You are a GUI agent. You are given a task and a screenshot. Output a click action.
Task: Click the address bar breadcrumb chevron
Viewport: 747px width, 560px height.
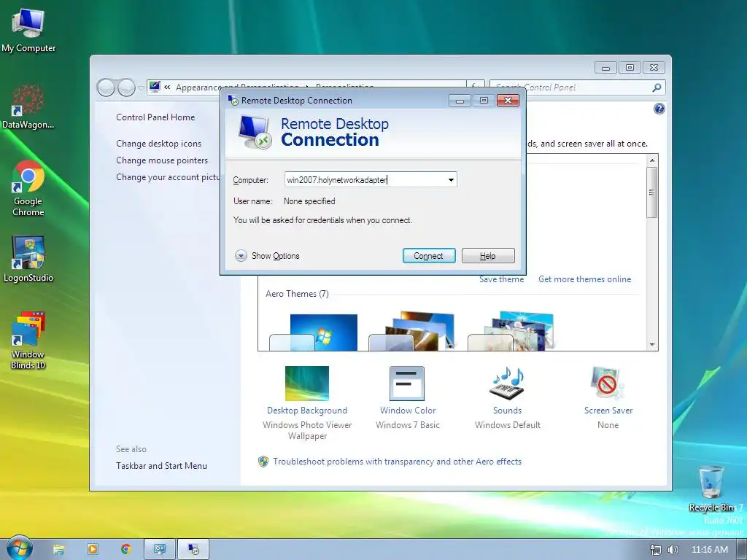(x=167, y=87)
